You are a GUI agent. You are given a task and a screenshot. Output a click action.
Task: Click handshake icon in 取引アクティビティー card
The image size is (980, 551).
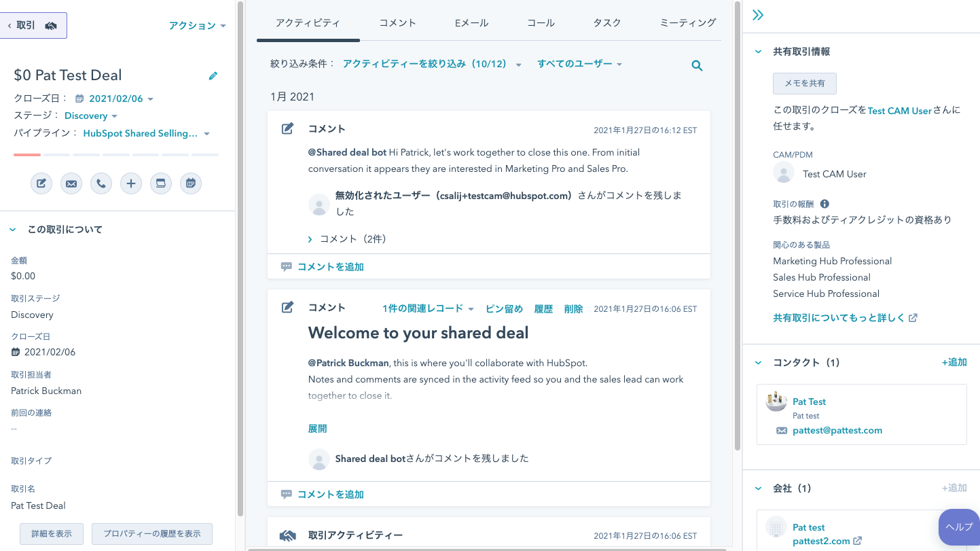point(288,536)
